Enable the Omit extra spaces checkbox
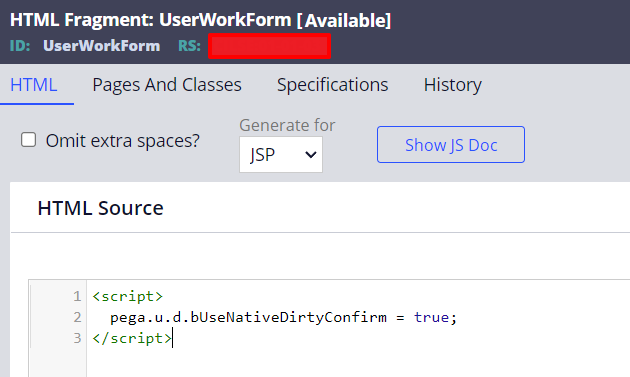The width and height of the screenshot is (630, 377). pyautogui.click(x=29, y=140)
